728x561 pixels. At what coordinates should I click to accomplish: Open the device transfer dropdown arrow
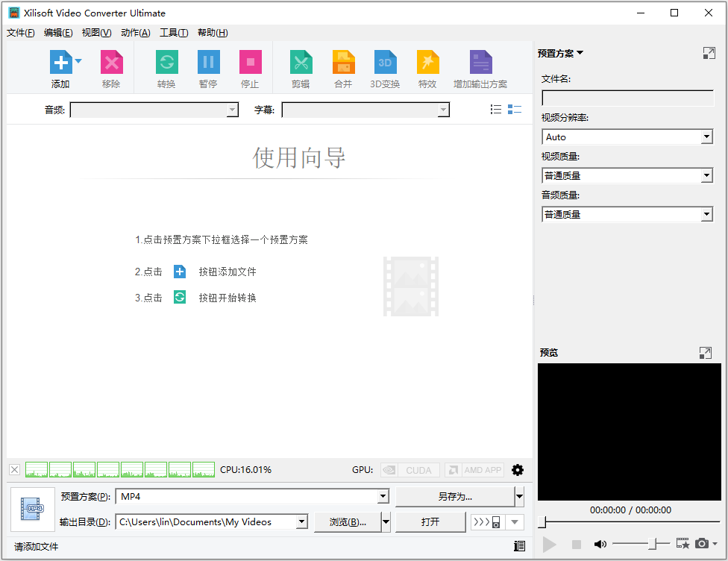[515, 522]
